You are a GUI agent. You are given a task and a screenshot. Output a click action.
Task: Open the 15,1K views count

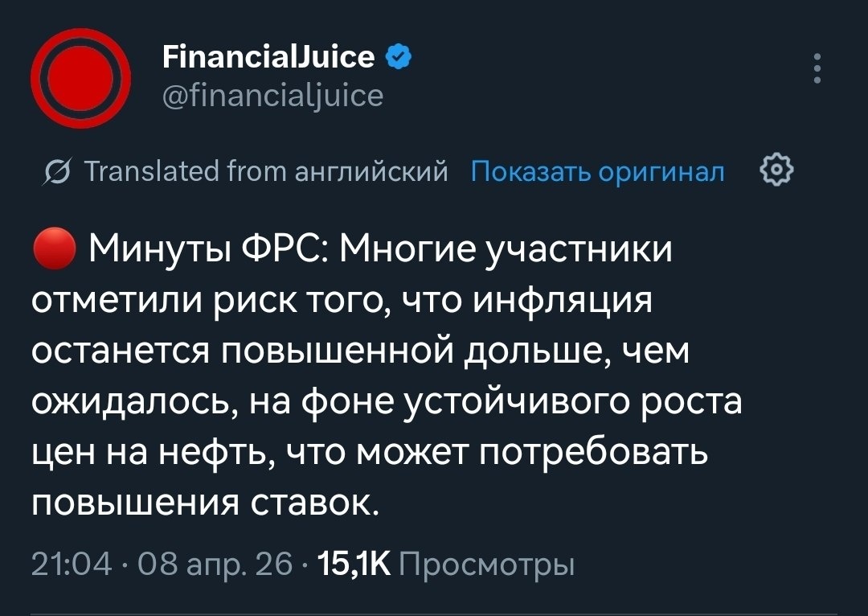click(354, 565)
